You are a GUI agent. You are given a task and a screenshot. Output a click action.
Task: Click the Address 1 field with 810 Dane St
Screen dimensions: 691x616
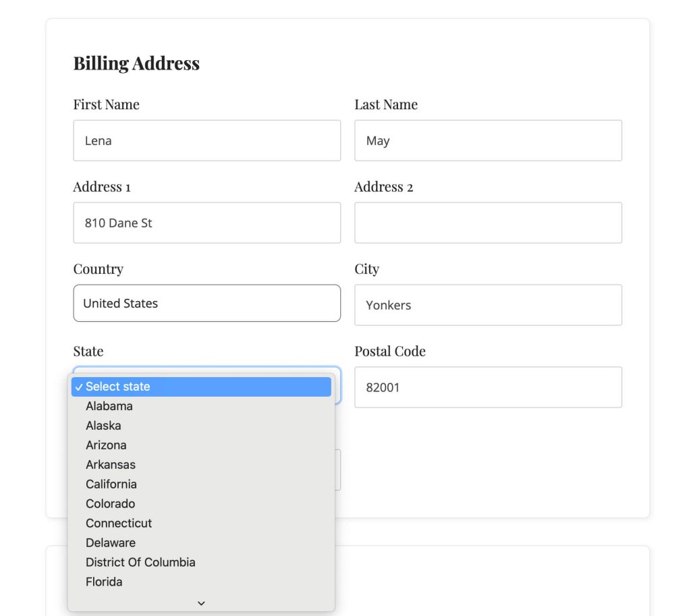[x=206, y=223]
